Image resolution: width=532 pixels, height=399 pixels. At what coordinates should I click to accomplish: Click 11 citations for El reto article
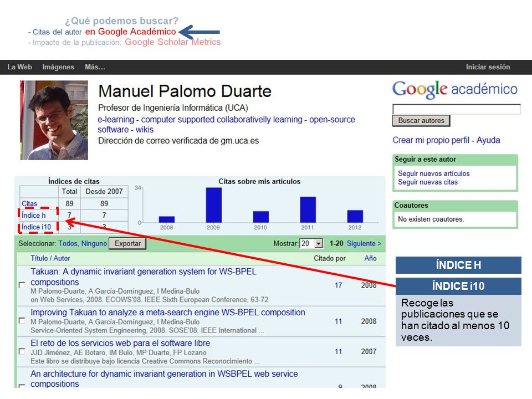338,351
